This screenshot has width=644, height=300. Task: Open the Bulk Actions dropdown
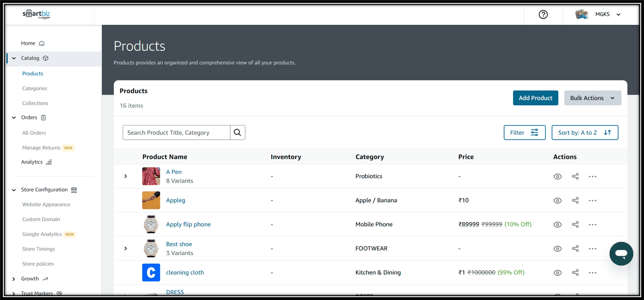click(x=592, y=98)
